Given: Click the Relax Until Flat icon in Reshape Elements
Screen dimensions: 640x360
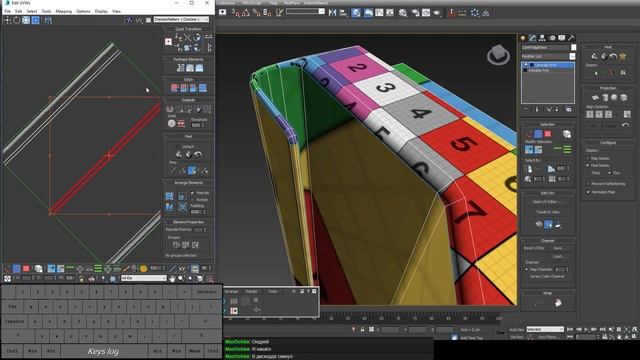Looking at the screenshot, I should [199, 68].
